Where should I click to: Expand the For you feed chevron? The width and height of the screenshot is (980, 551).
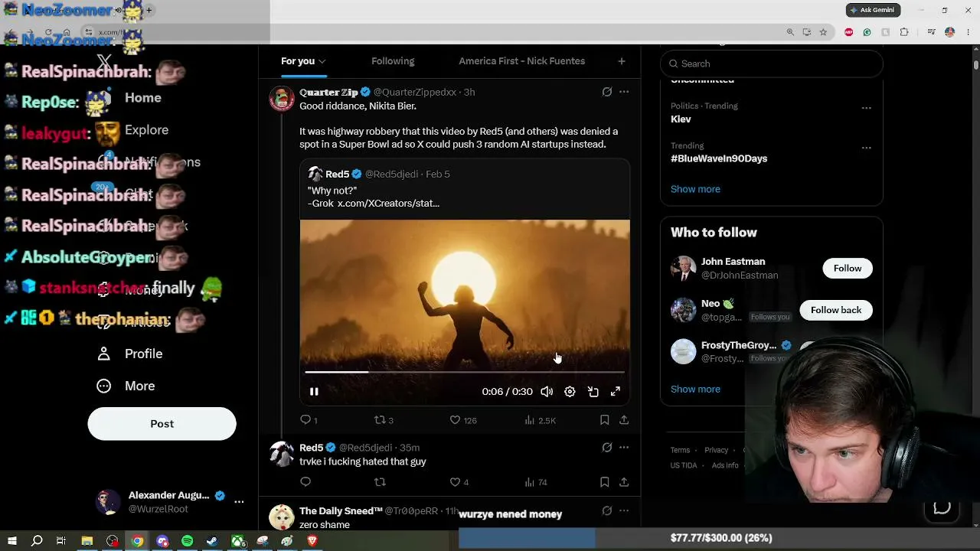pyautogui.click(x=322, y=61)
